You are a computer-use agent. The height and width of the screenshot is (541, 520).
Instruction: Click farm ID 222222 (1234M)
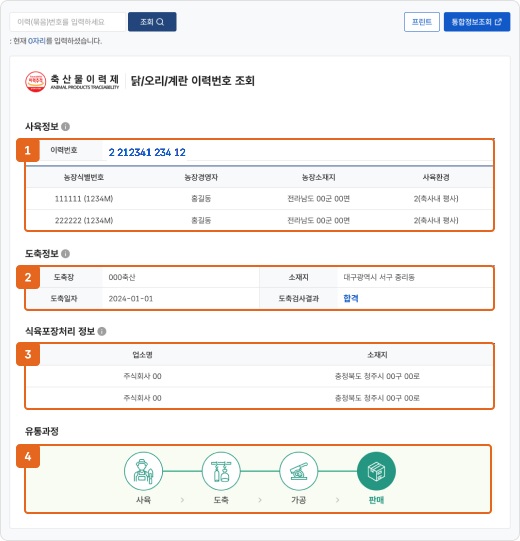84,220
